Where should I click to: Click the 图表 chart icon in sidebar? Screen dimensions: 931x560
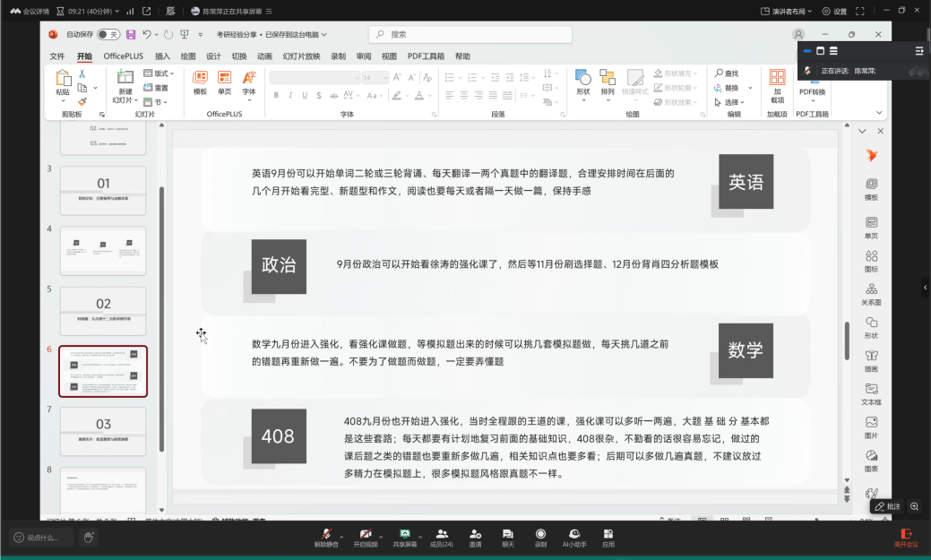[x=871, y=461]
